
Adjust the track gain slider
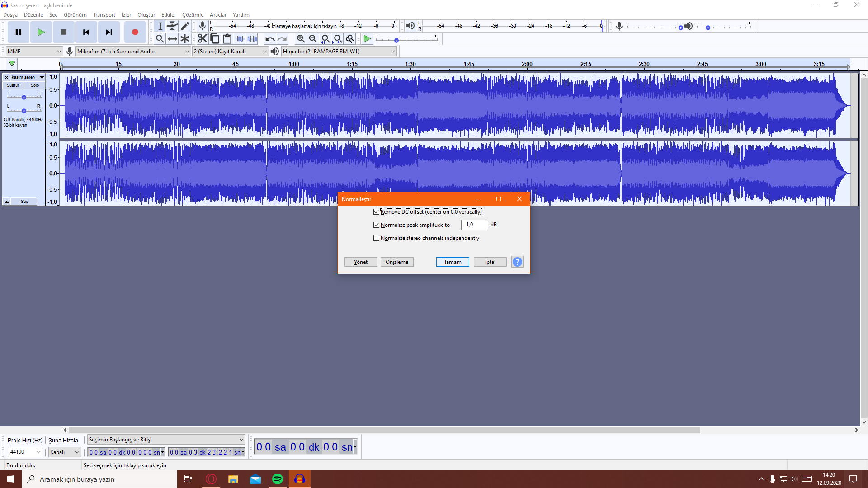[x=24, y=97]
